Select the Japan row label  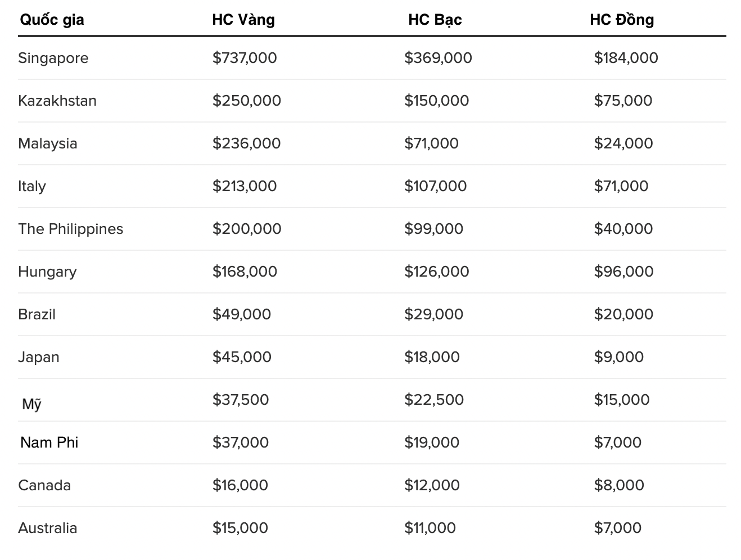coord(38,357)
